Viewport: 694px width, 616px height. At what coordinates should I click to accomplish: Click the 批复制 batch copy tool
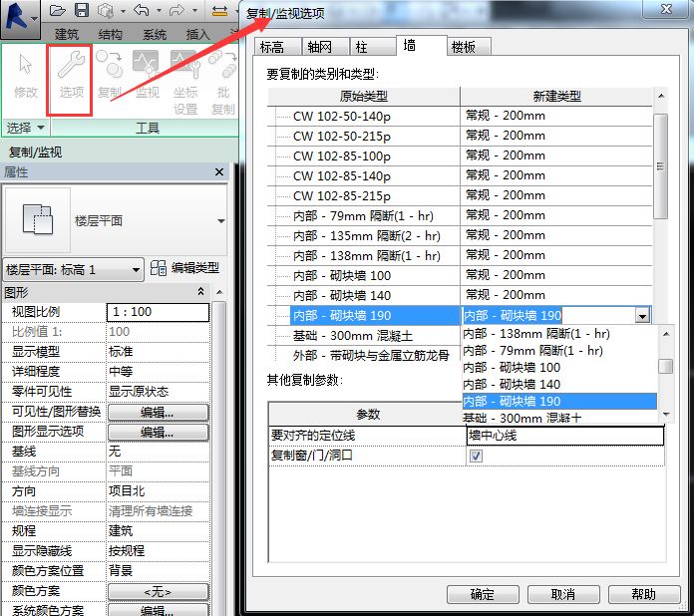[x=223, y=82]
